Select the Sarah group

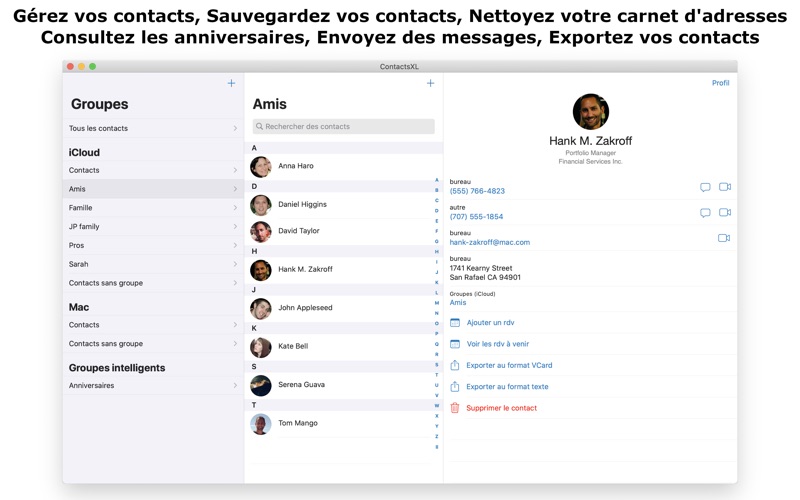(x=153, y=264)
